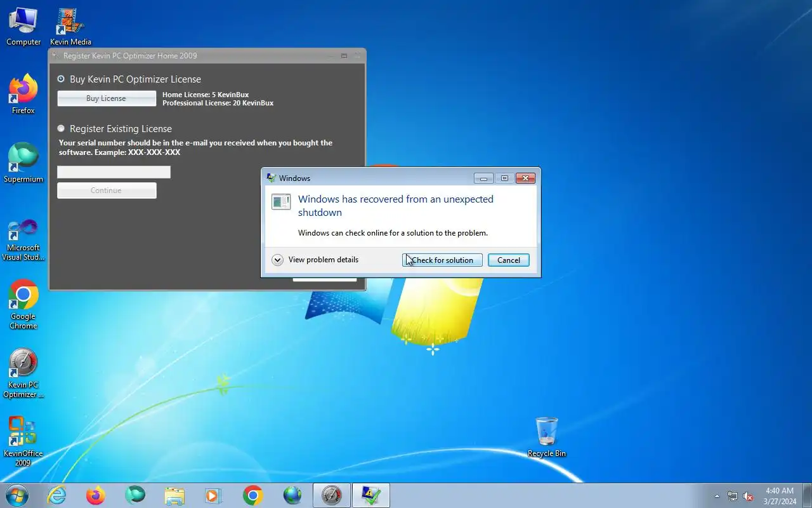Click 'Windows can check online for a solution' text
This screenshot has height=508, width=812.
[393, 233]
